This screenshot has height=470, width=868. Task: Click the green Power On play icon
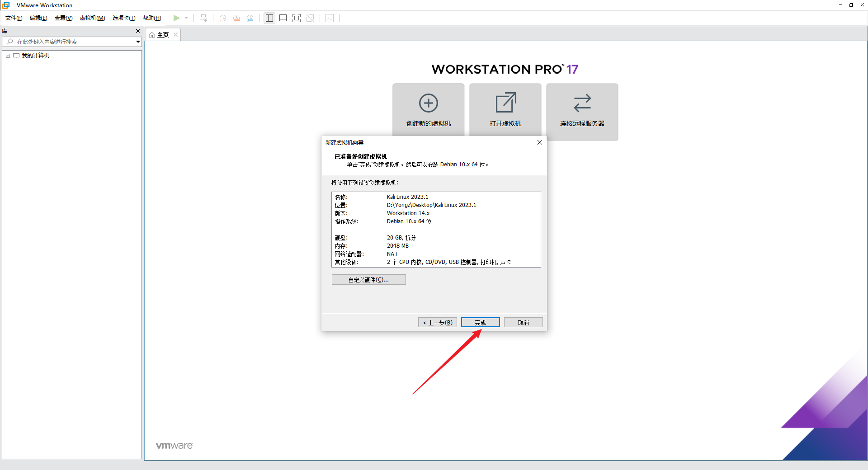point(176,18)
